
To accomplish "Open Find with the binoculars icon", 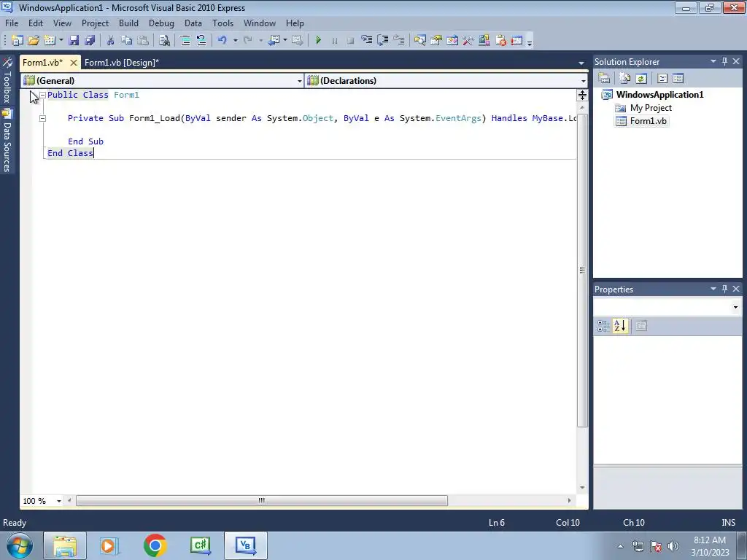I will (x=164, y=41).
